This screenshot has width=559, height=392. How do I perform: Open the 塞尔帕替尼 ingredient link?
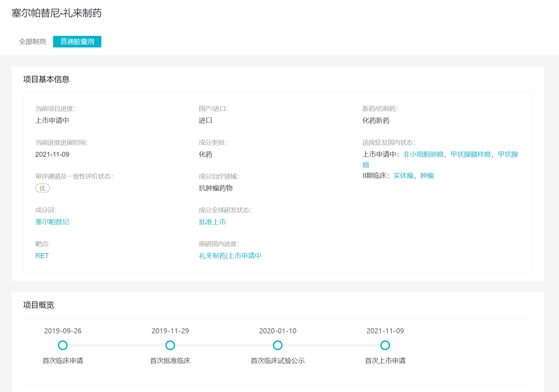click(x=52, y=222)
